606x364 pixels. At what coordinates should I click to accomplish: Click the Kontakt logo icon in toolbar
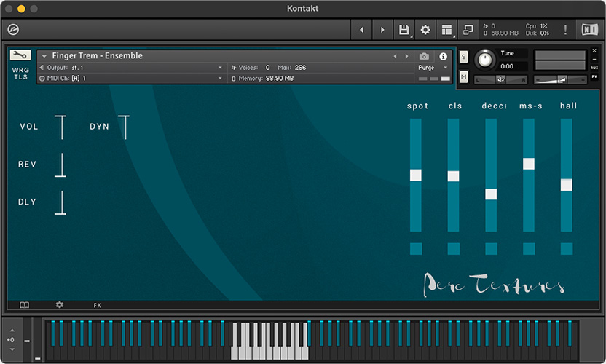13,29
